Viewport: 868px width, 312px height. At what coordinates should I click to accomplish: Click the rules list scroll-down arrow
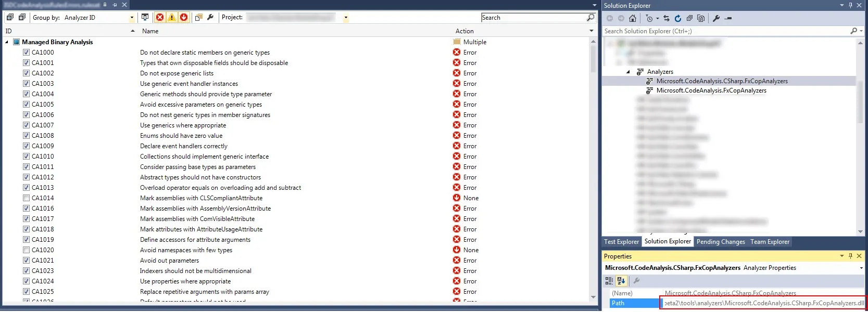point(594,297)
